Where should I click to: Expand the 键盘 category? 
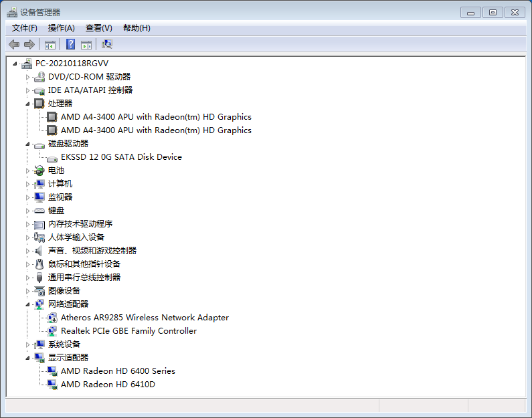coord(27,211)
